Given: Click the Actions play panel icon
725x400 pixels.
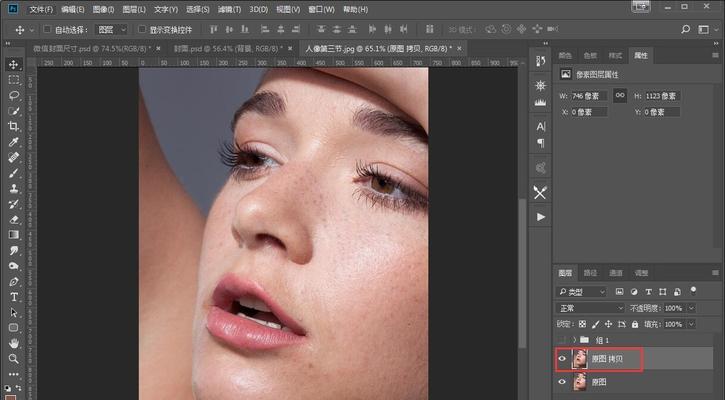Looking at the screenshot, I should coord(541,217).
